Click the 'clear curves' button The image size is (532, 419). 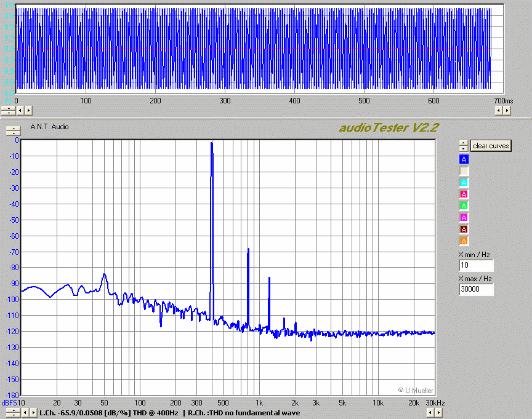coord(491,146)
